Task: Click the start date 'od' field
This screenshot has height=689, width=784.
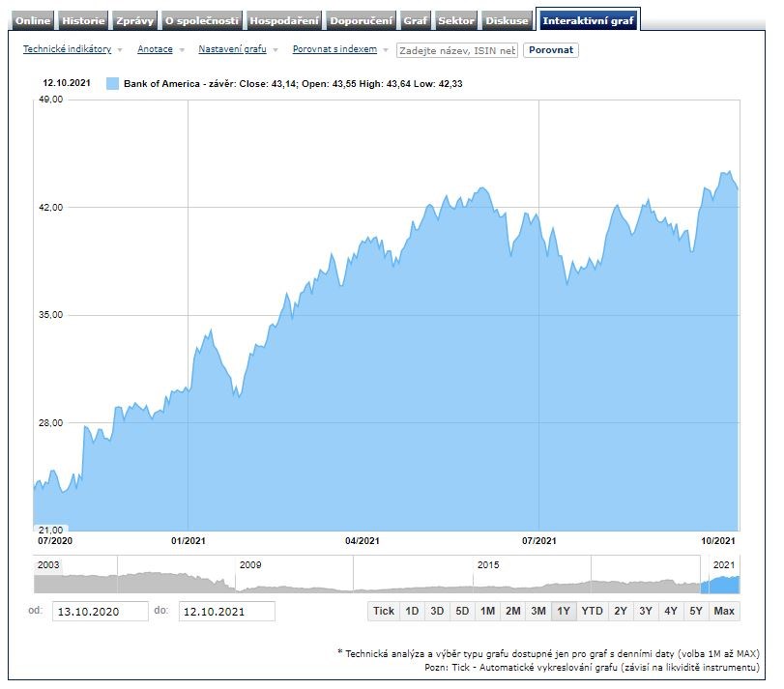Action: [x=101, y=611]
